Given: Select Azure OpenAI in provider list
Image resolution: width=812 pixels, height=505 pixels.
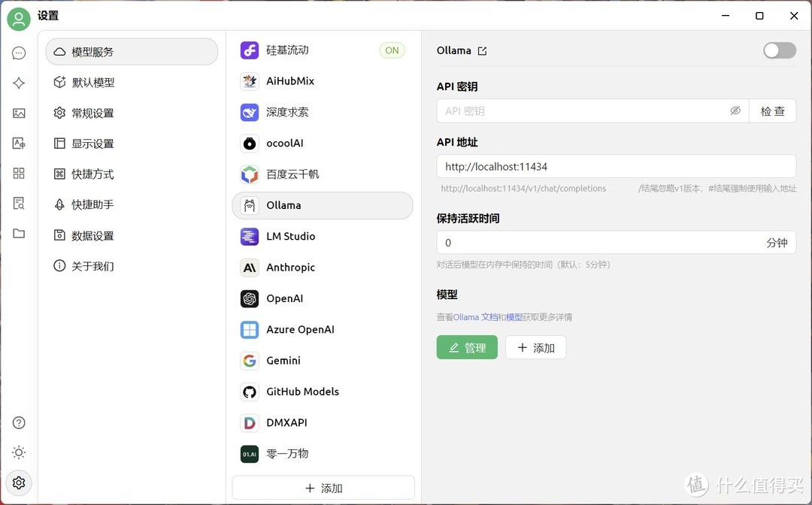Looking at the screenshot, I should click(x=323, y=330).
